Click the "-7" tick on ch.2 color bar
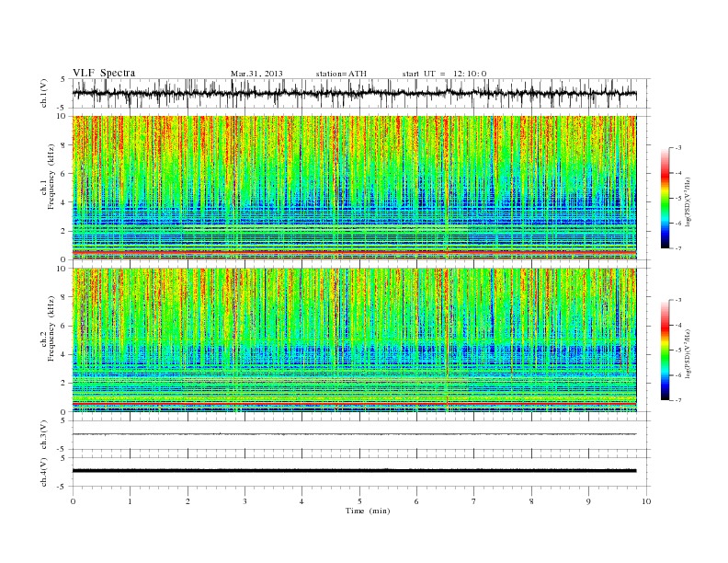728x563 pixels. pos(677,400)
